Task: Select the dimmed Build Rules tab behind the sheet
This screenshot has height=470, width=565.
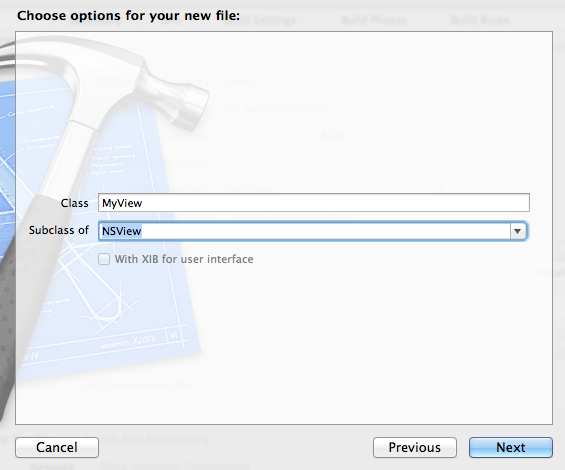Action: click(480, 20)
